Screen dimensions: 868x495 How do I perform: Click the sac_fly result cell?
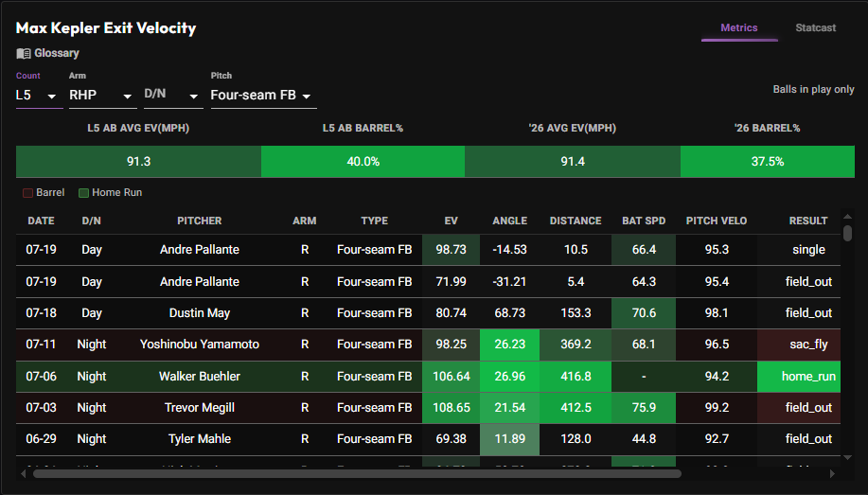(x=799, y=345)
